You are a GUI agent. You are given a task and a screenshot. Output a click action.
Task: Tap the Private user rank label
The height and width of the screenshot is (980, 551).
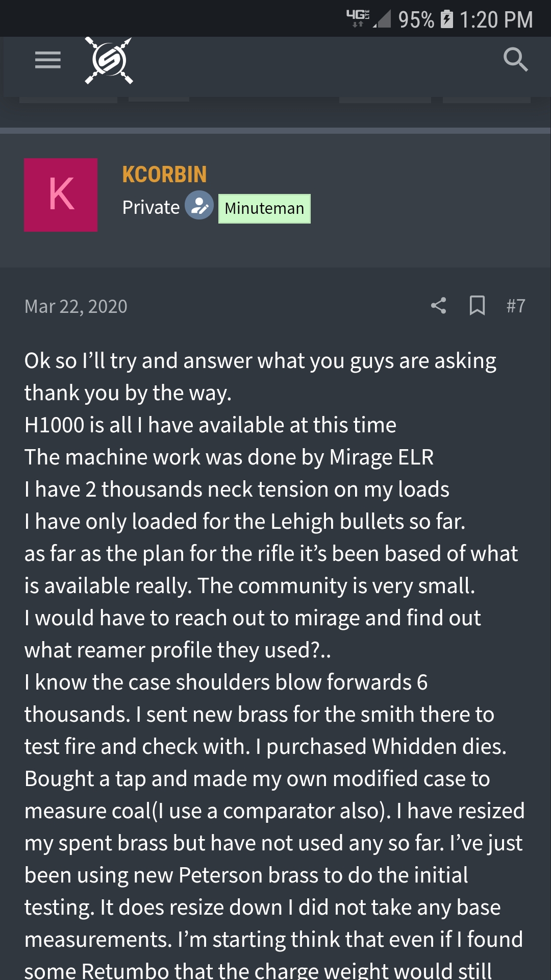tap(151, 208)
